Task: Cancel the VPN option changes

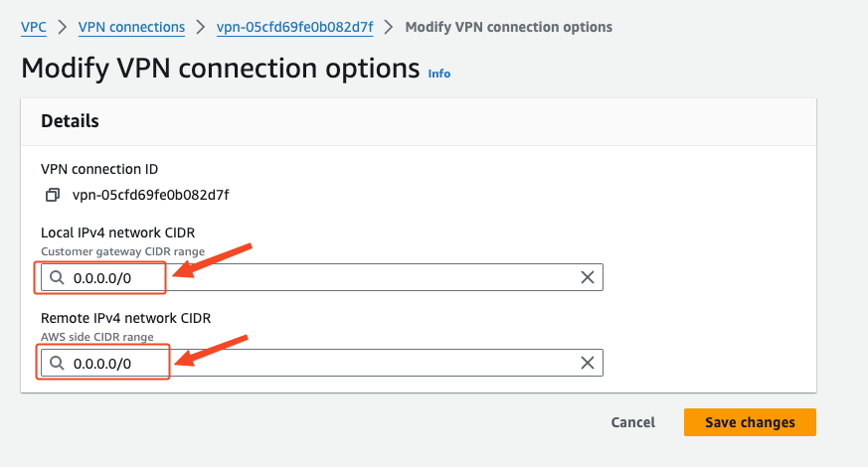Action: (x=632, y=422)
